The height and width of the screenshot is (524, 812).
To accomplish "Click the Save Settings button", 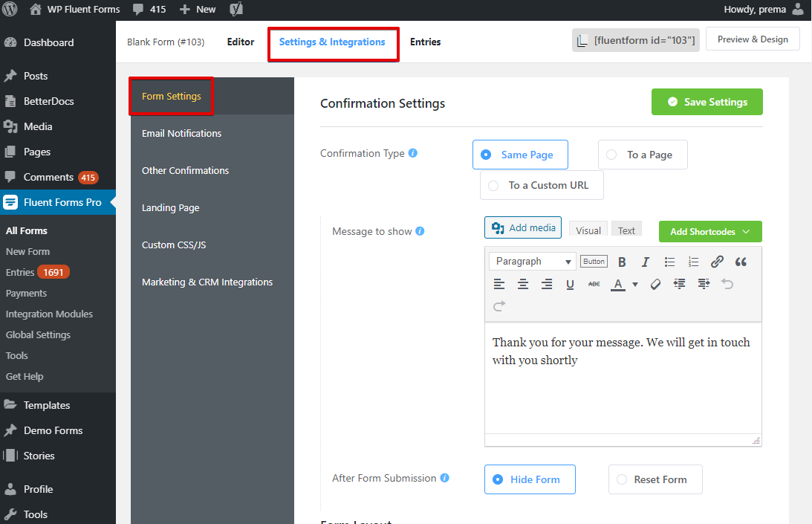I will pyautogui.click(x=707, y=102).
